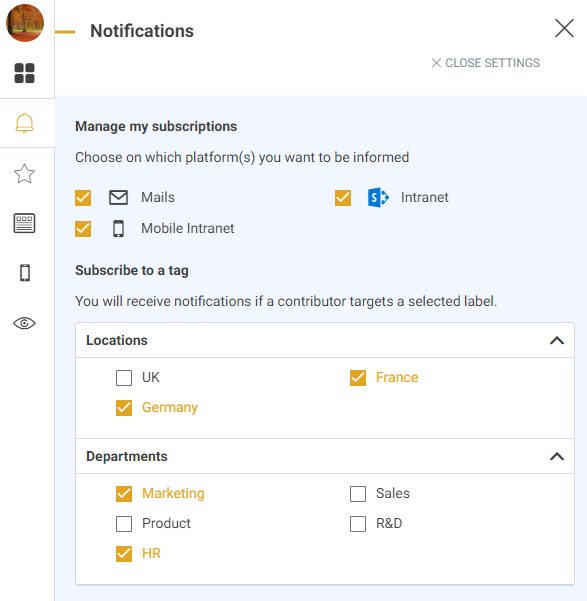Open the eye watch icon in sidebar
This screenshot has width=587, height=601.
point(25,323)
